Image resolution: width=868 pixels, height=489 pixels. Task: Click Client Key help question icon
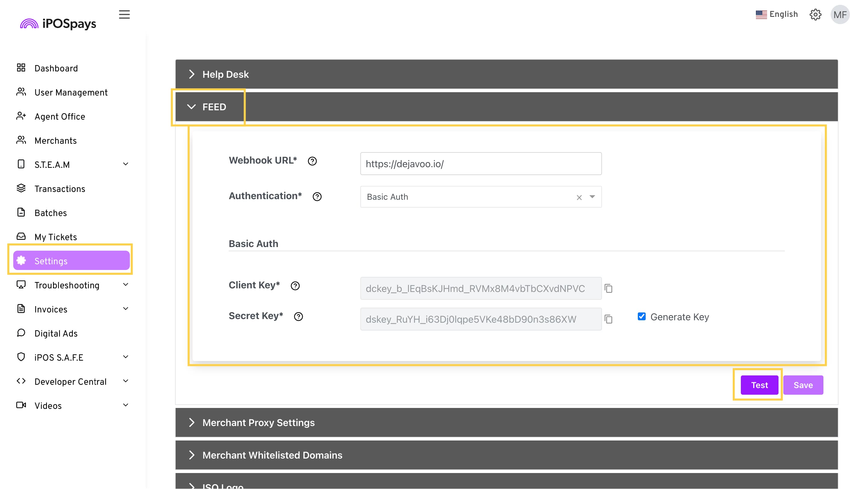(x=295, y=286)
